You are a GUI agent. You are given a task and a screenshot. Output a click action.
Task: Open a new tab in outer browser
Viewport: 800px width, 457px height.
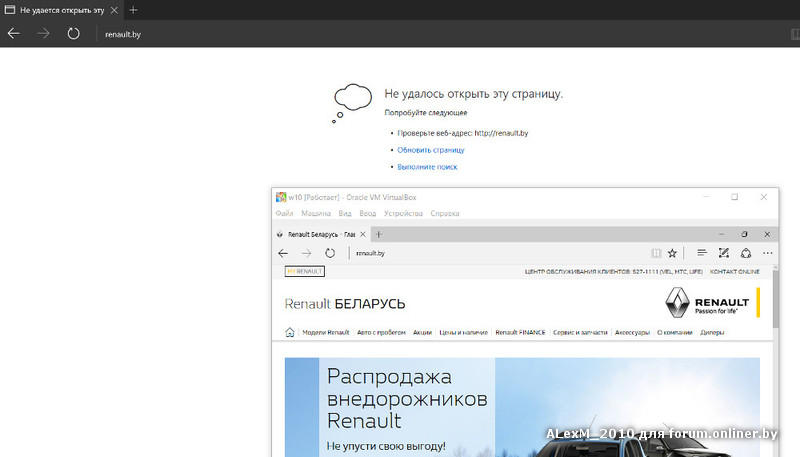point(134,10)
